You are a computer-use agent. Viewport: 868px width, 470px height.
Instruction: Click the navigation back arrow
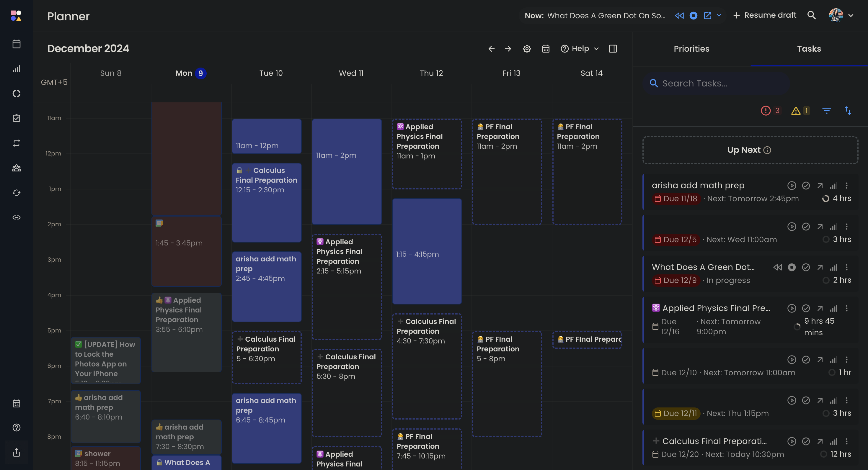point(492,49)
